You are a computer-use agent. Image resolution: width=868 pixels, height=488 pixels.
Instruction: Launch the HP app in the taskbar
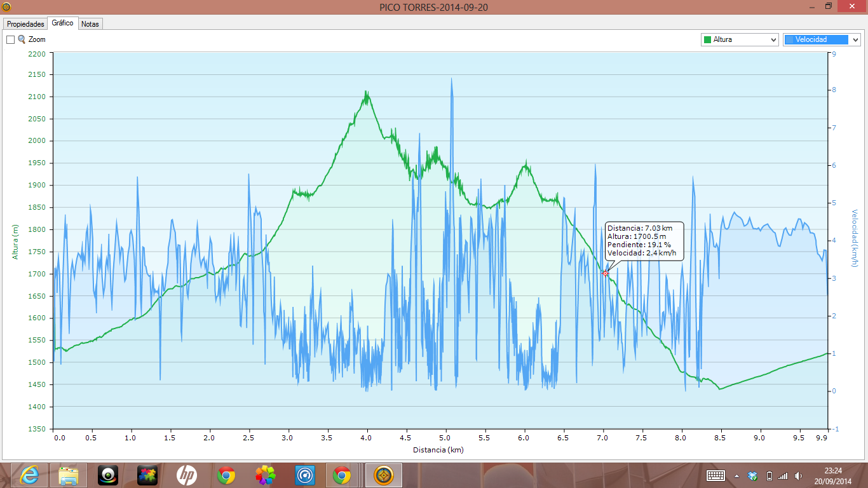pyautogui.click(x=187, y=475)
